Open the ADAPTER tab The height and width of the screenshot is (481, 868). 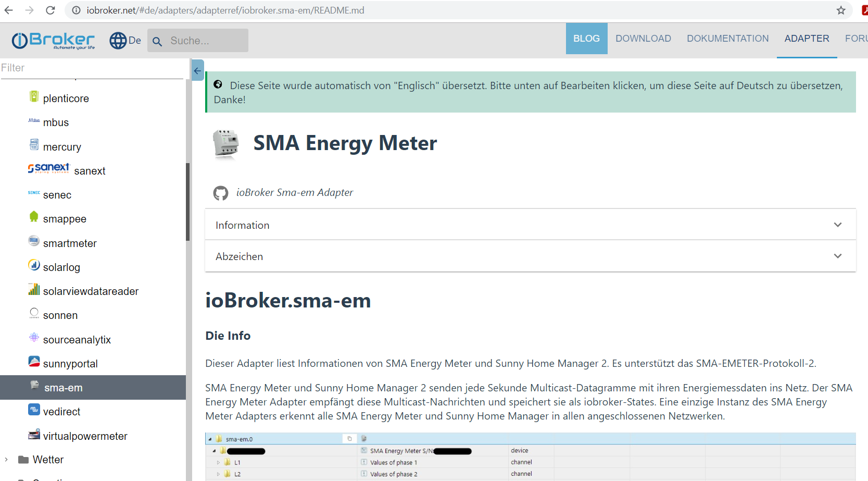pyautogui.click(x=807, y=39)
